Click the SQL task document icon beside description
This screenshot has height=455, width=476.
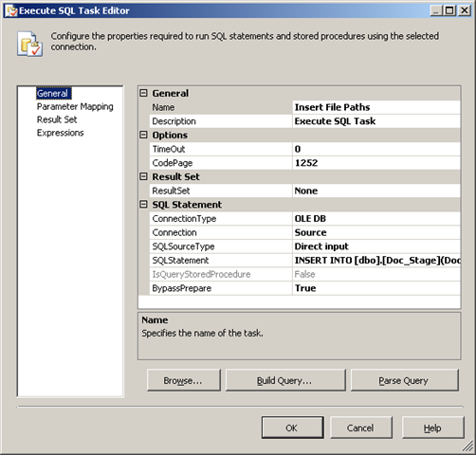click(x=30, y=44)
